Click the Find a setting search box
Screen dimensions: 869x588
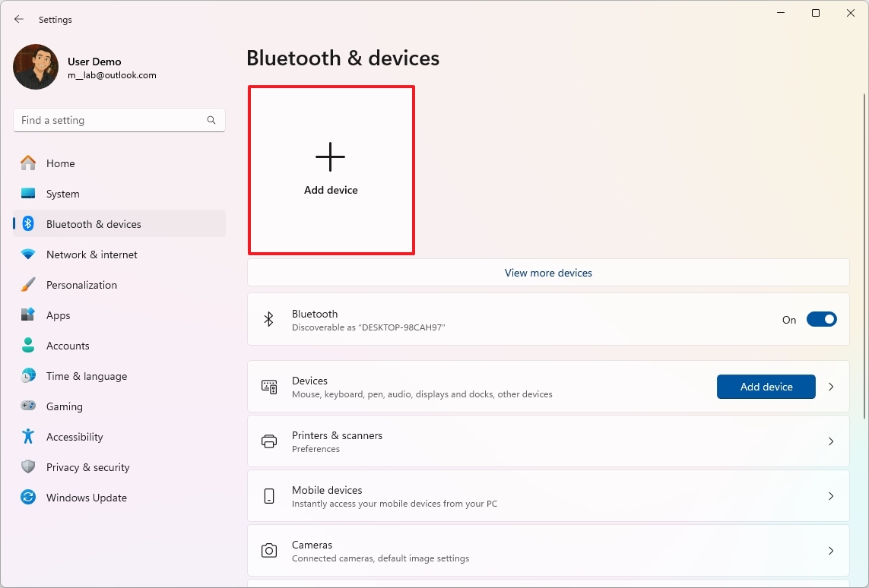[119, 119]
